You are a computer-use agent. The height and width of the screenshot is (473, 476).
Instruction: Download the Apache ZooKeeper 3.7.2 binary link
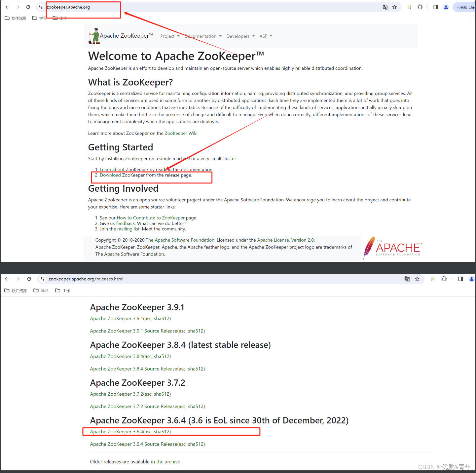pos(116,394)
